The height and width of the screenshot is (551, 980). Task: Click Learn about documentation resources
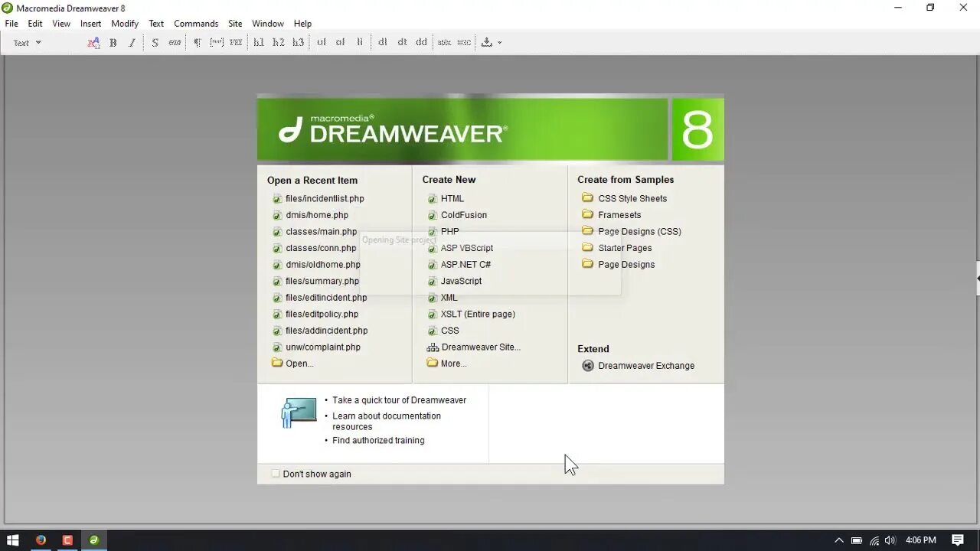pyautogui.click(x=387, y=422)
